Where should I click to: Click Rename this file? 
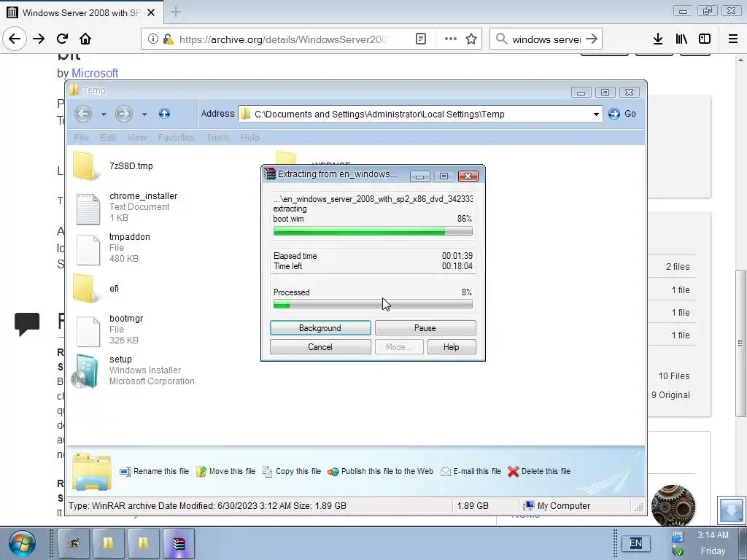click(x=155, y=472)
